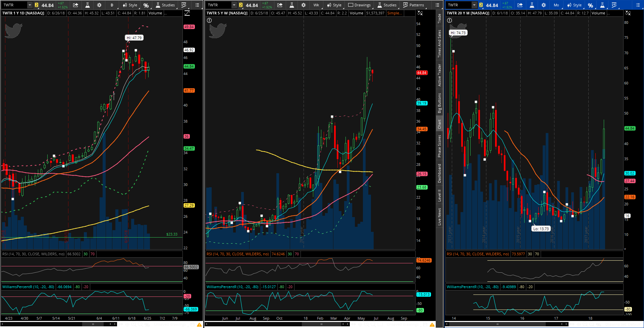Open the Style menu in daily chart
644x328 pixels.
click(x=130, y=5)
